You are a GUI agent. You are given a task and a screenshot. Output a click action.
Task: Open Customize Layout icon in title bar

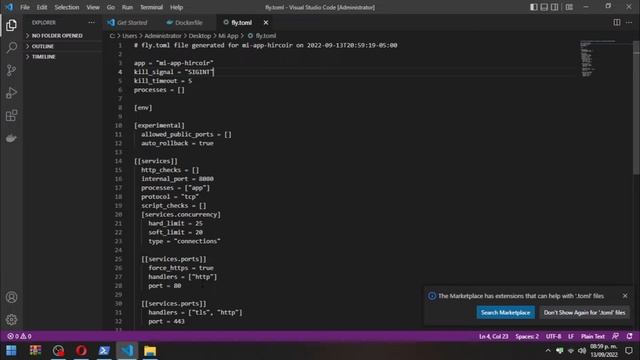[569, 7]
